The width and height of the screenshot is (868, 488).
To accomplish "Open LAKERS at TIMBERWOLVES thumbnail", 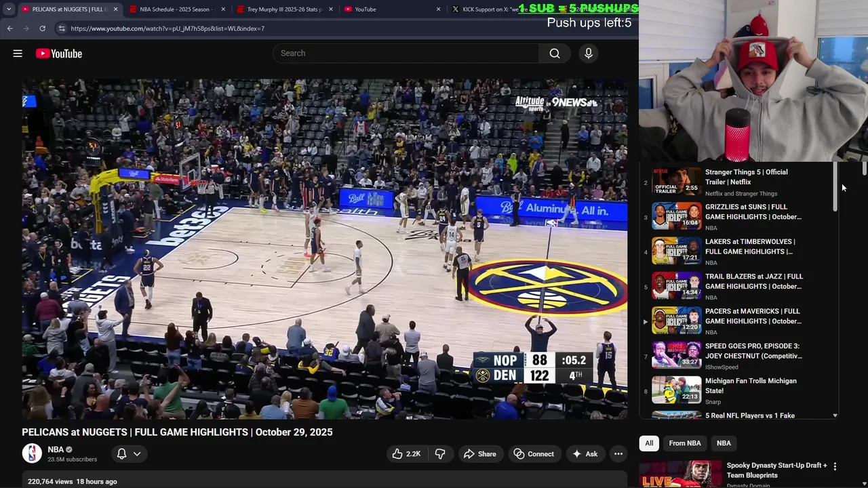I will point(677,251).
